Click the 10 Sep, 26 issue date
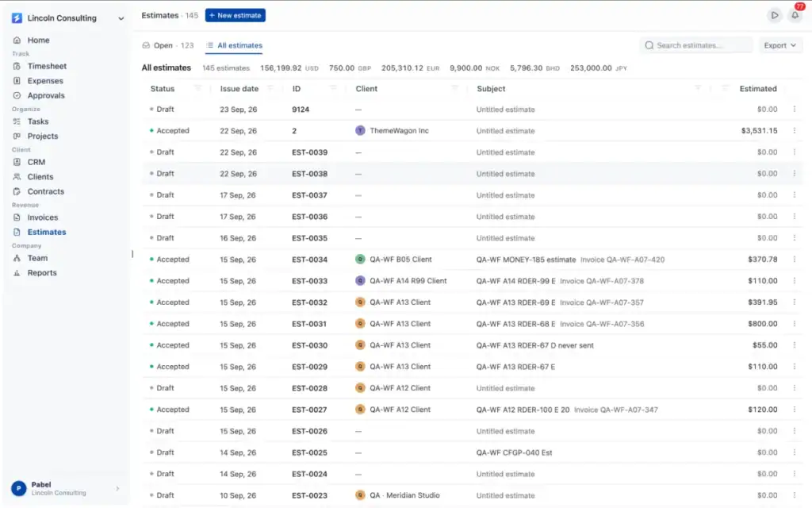This screenshot has width=812, height=508. pos(238,495)
